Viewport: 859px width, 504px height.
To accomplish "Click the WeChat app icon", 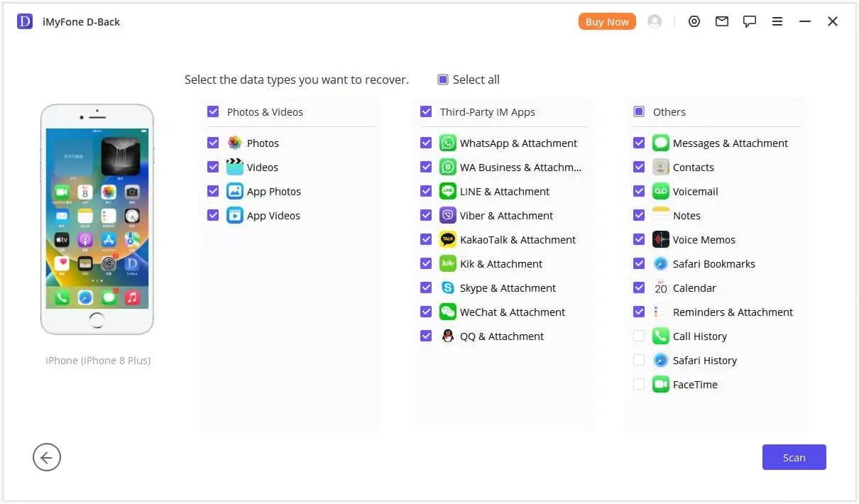I will pos(448,312).
